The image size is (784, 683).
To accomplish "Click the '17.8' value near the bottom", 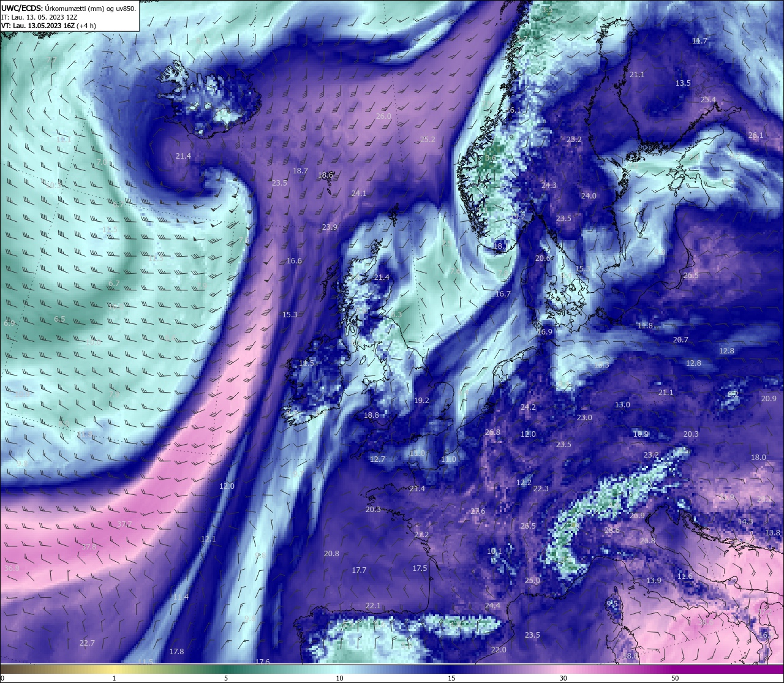I will pos(176,652).
